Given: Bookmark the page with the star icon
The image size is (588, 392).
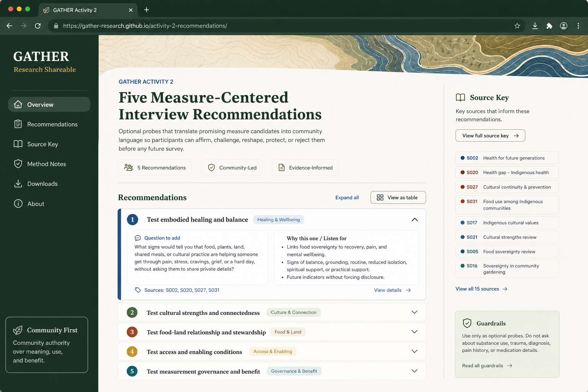Looking at the screenshot, I should (517, 26).
